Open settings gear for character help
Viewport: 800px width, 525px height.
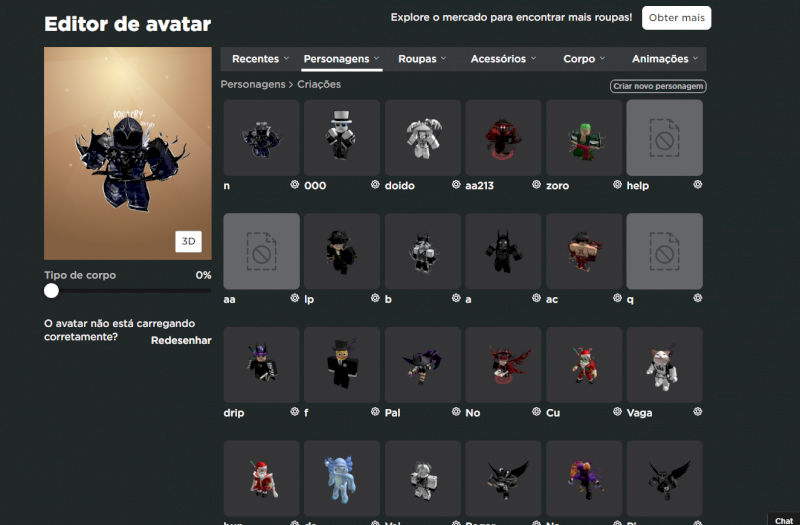tap(697, 185)
